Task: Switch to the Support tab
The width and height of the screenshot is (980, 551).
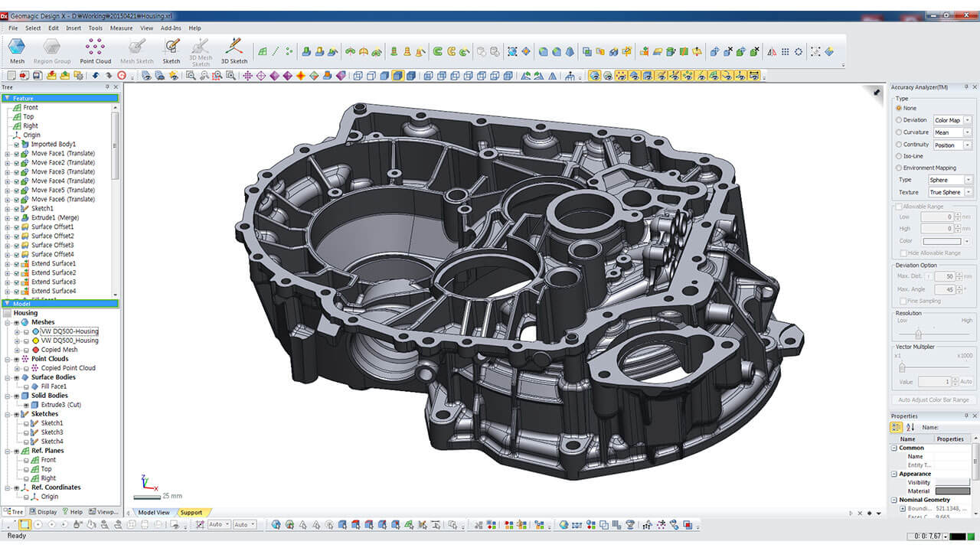Action: click(x=191, y=513)
